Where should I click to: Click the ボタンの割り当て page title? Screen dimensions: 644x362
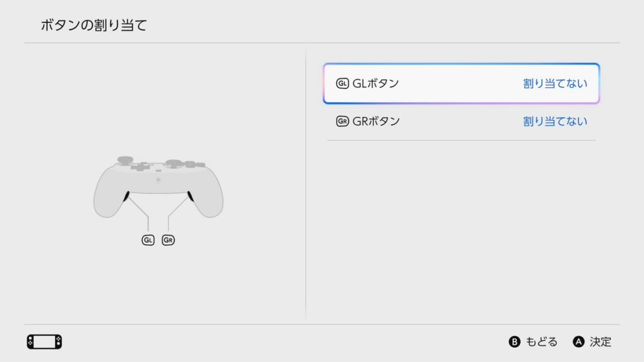pos(94,25)
